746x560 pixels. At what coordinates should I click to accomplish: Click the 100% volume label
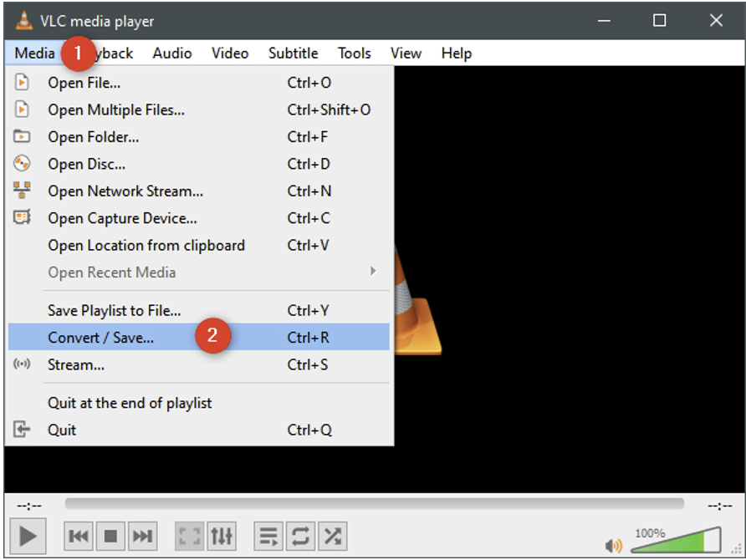pos(650,533)
